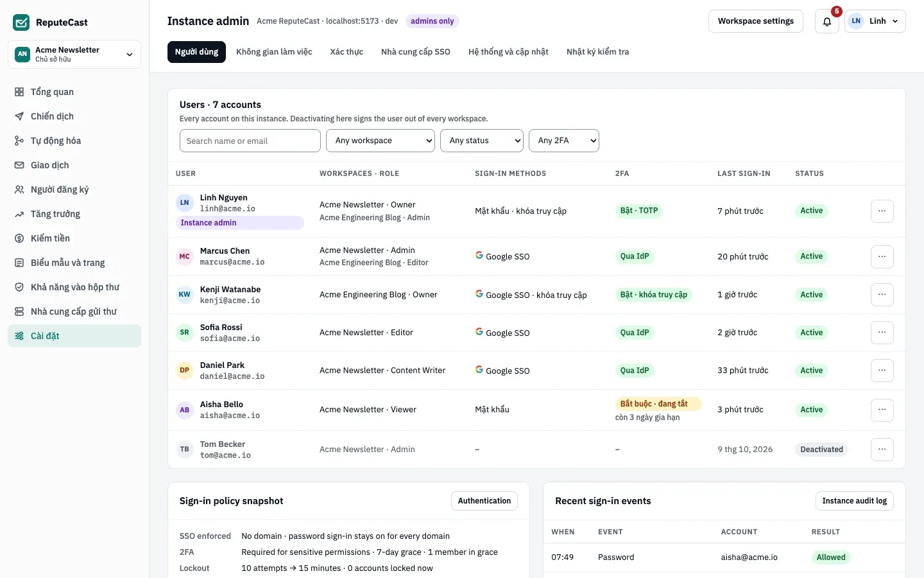Click the Authentication button

[x=484, y=501]
